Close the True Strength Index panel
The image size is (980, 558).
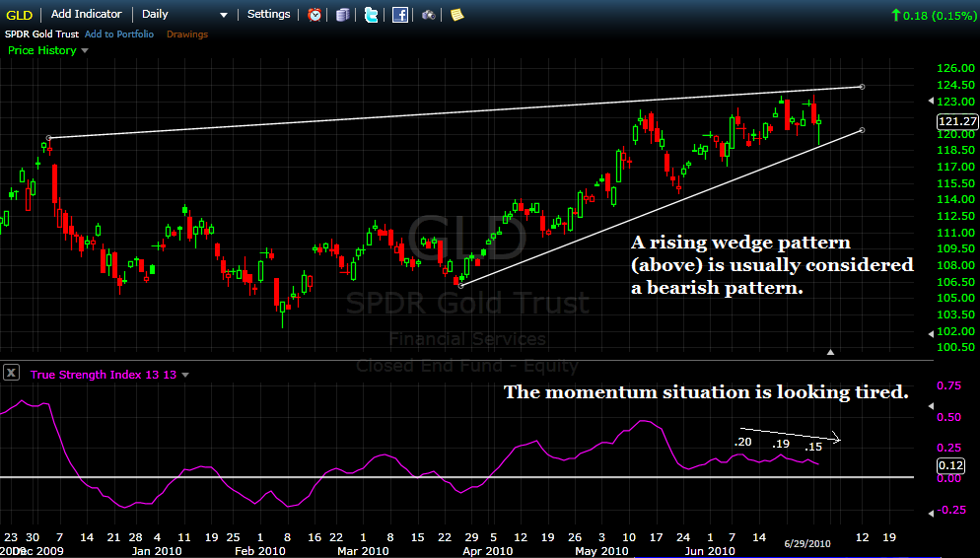(x=11, y=373)
